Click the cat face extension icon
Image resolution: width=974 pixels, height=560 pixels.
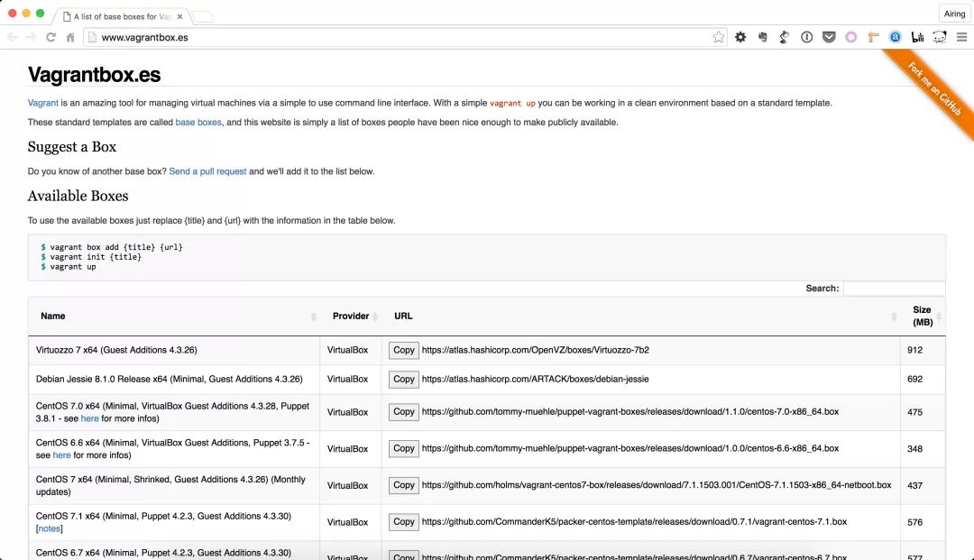[x=939, y=37]
